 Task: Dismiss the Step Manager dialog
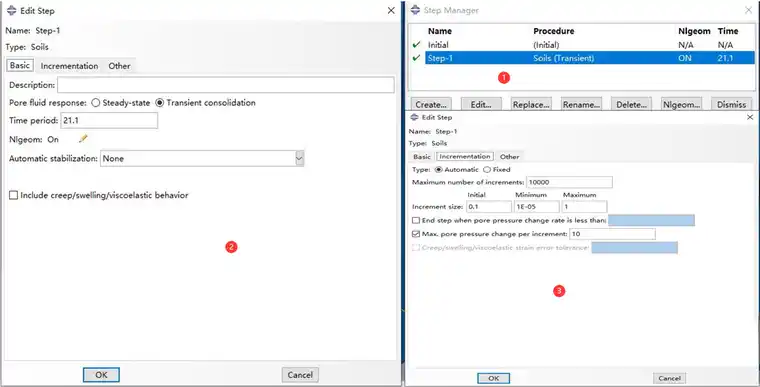coord(731,104)
